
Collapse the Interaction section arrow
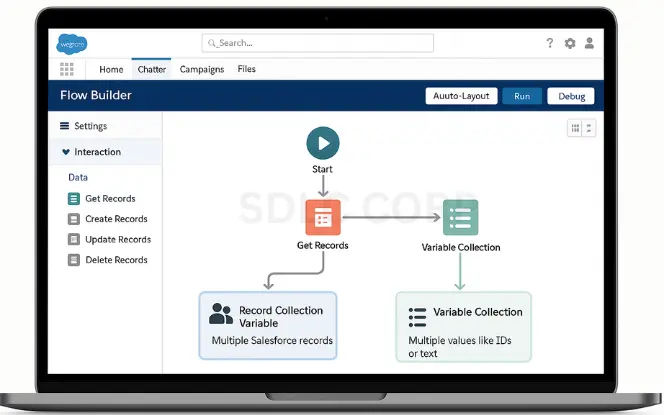coord(66,152)
